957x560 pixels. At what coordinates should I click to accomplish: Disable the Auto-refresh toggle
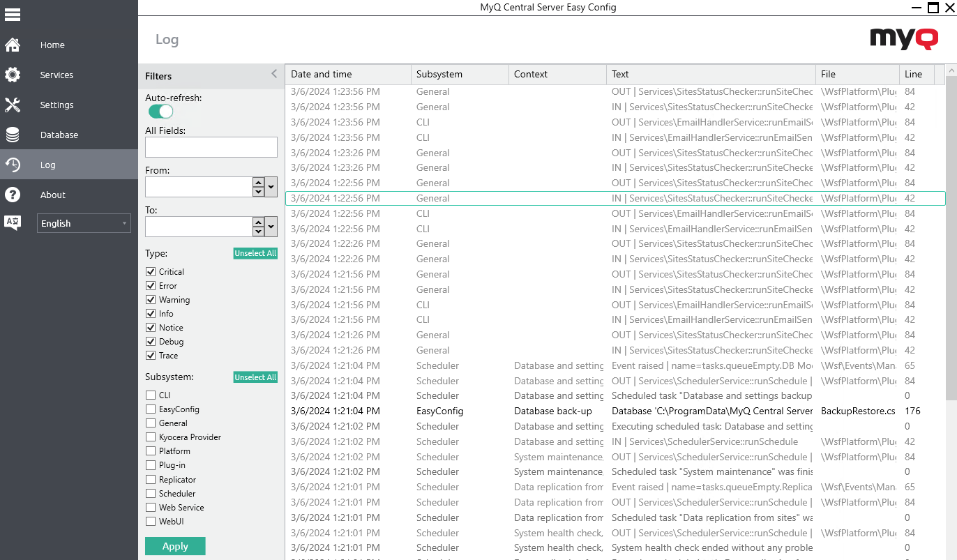point(160,112)
